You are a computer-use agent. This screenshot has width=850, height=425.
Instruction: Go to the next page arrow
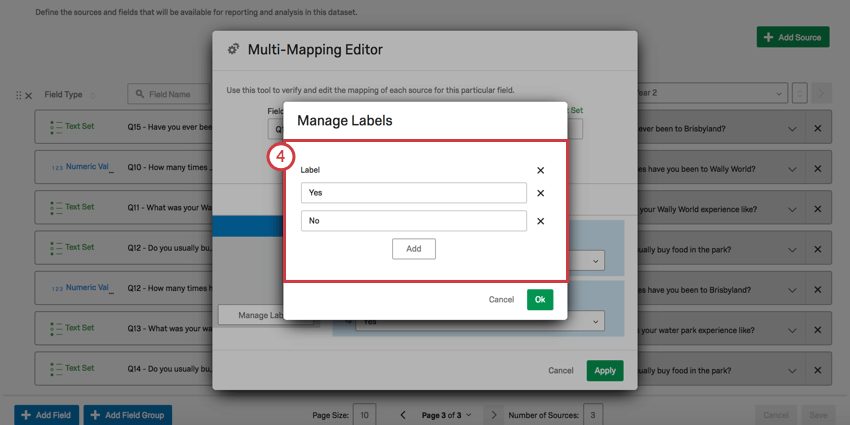494,415
